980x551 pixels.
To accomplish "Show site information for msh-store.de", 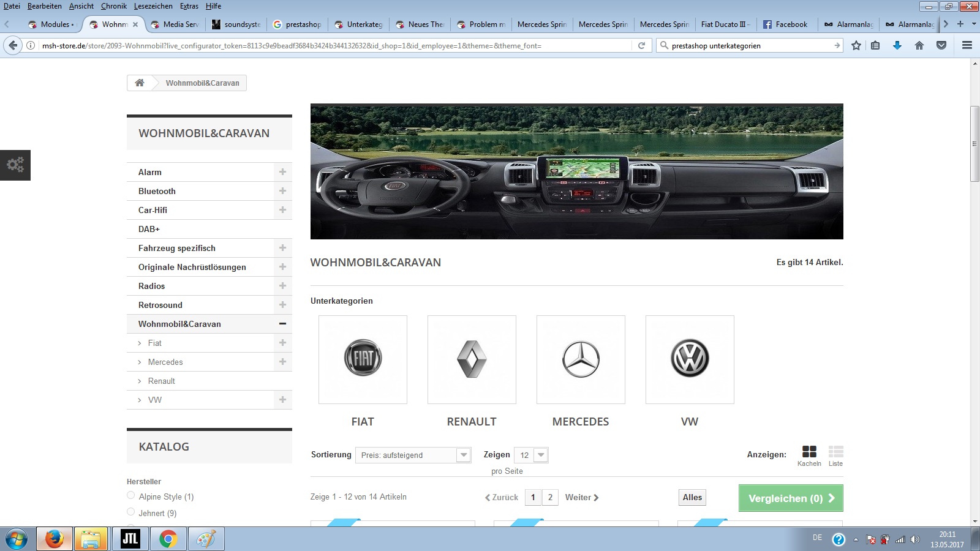I will pyautogui.click(x=31, y=45).
